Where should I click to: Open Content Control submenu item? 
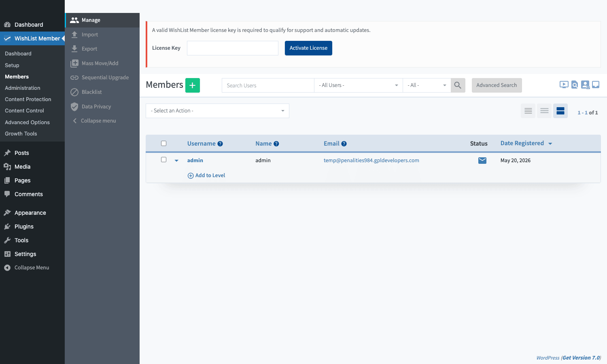(x=24, y=110)
